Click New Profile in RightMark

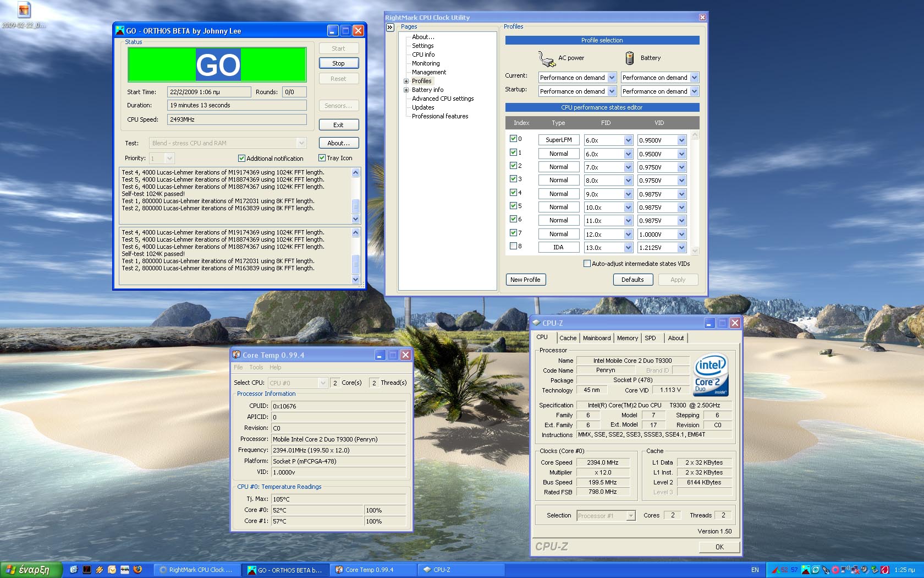pyautogui.click(x=525, y=280)
